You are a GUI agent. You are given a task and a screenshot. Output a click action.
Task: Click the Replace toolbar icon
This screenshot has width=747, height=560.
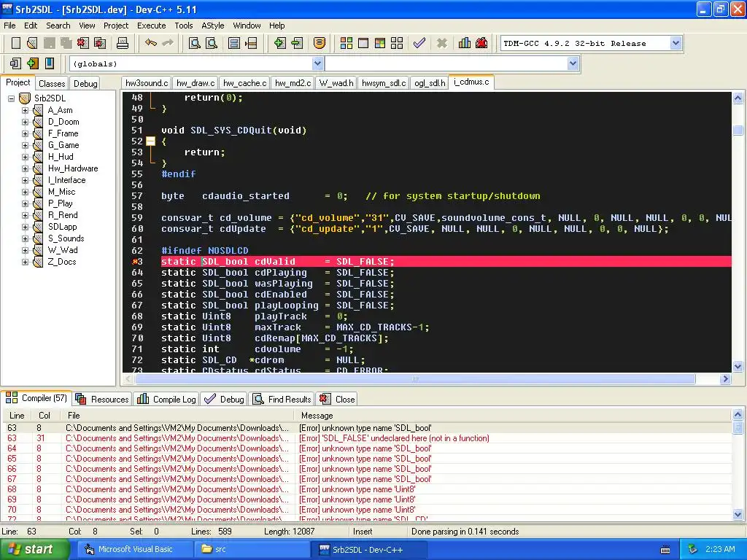point(212,43)
